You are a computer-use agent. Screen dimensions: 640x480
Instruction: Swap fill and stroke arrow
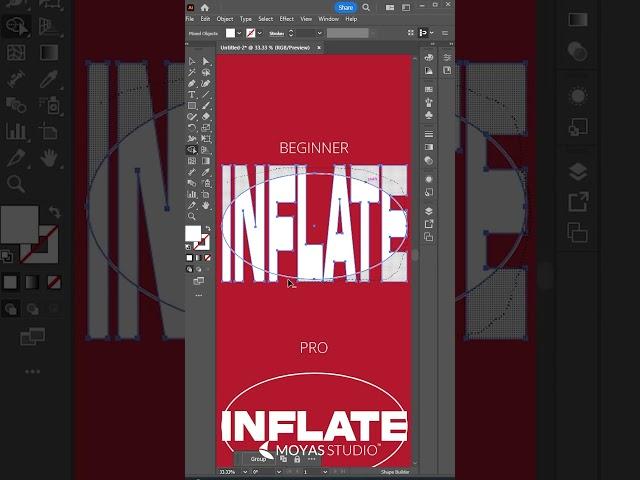208,229
